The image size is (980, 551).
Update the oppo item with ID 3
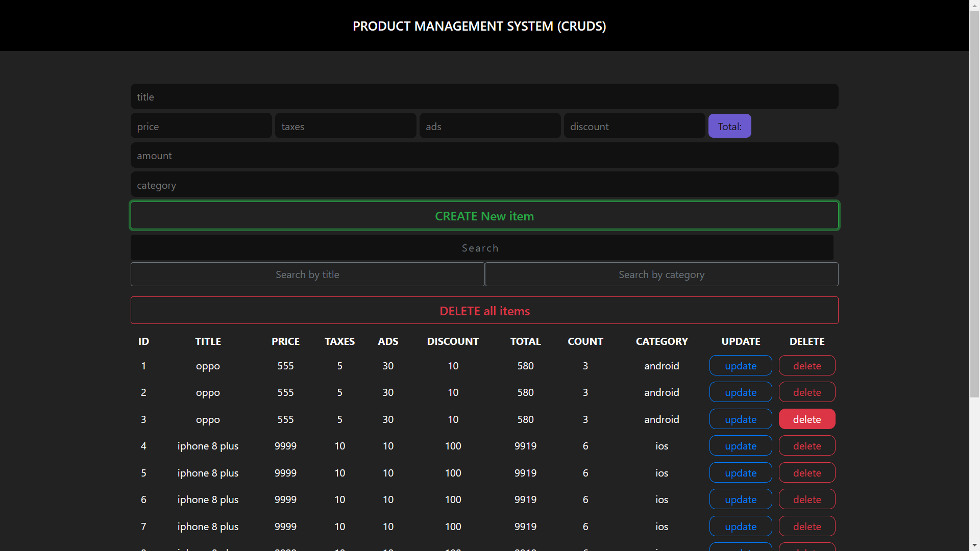[x=741, y=419]
